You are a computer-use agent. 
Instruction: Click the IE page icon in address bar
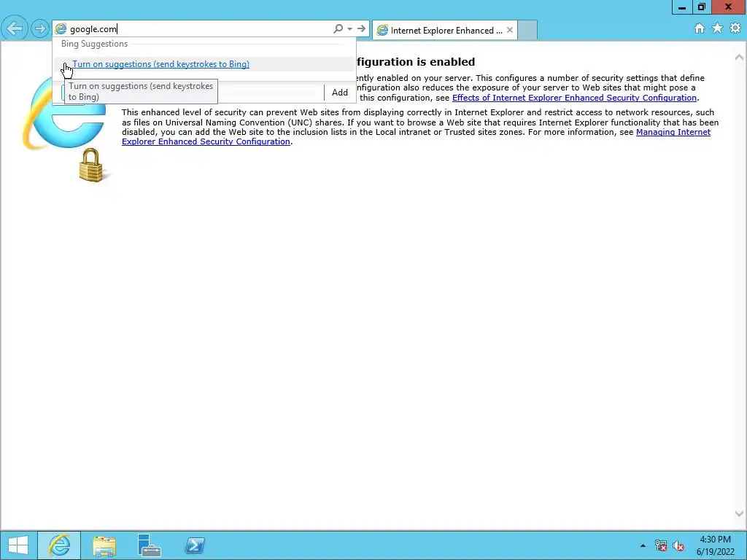click(x=61, y=29)
